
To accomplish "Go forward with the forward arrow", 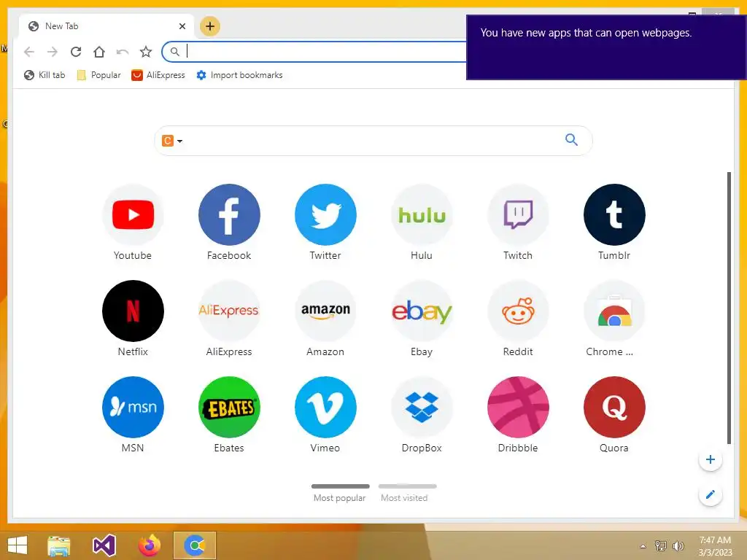I will 53,52.
